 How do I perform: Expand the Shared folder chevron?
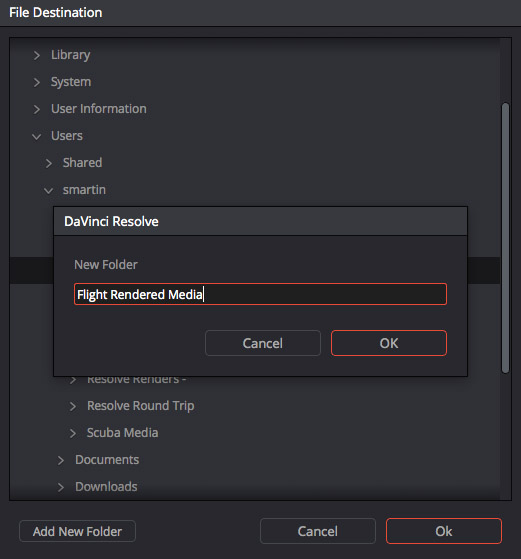click(48, 163)
